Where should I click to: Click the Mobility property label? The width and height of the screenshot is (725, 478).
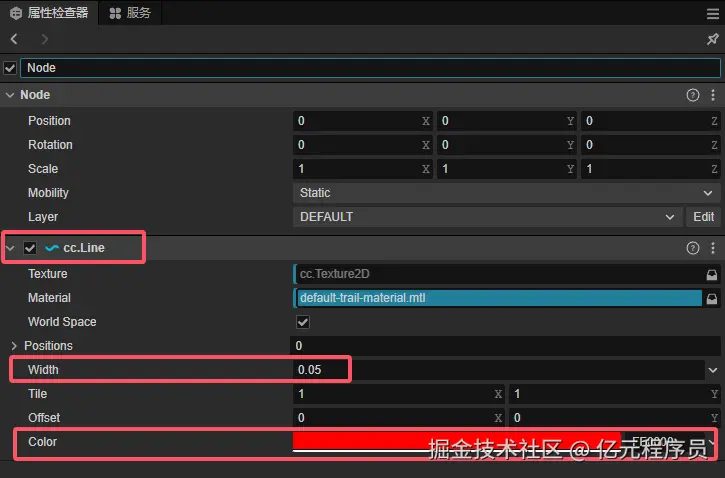point(48,193)
